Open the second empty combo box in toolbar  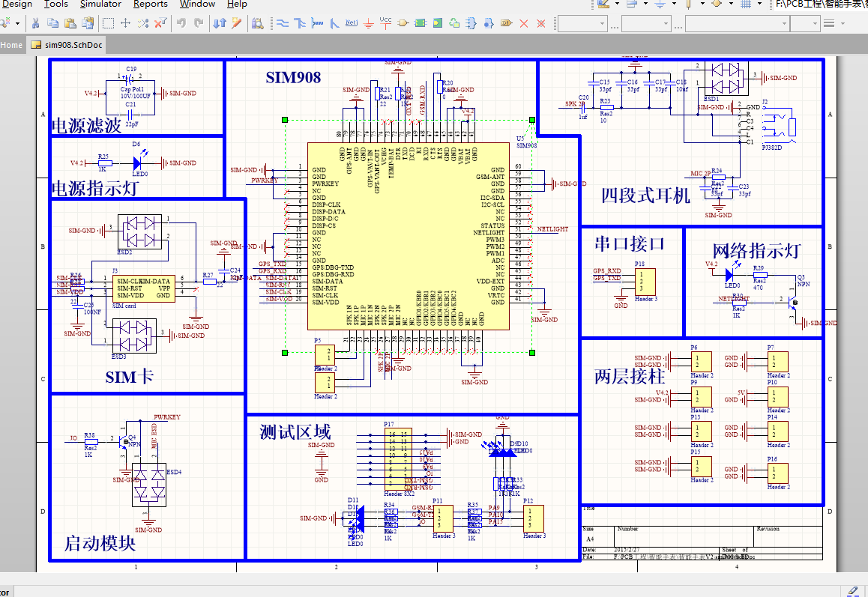point(646,24)
